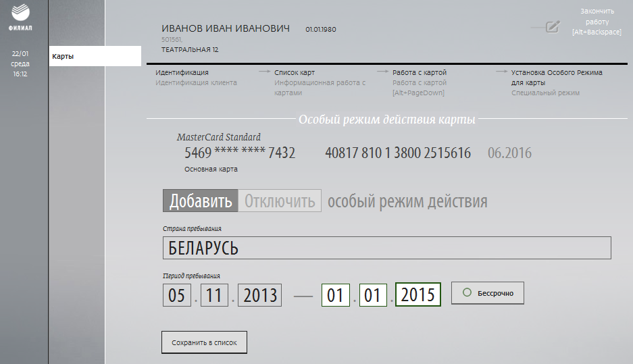Select the Добавить mode toggle
The image size is (633, 364).
point(201,201)
